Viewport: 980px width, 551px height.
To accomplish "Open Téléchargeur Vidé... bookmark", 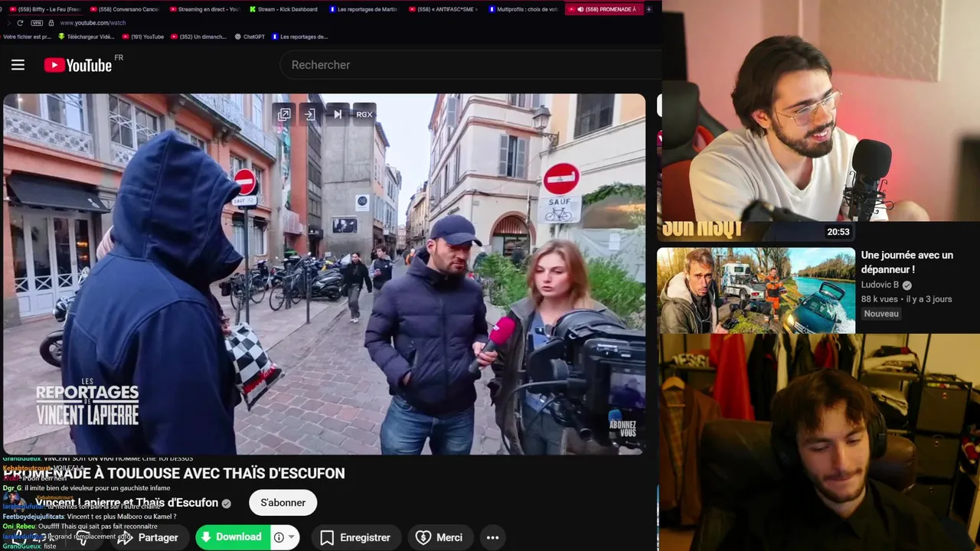I will point(86,37).
